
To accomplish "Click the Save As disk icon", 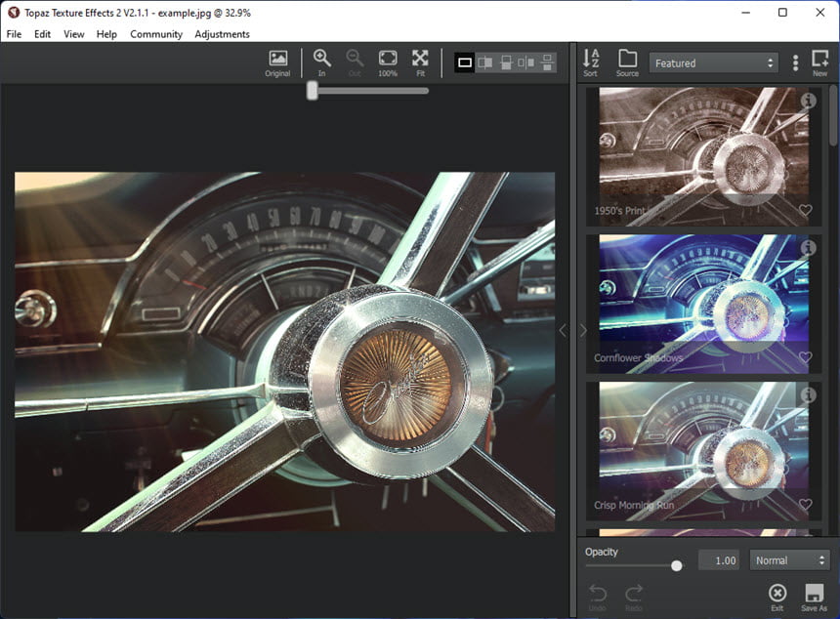I will [x=814, y=598].
